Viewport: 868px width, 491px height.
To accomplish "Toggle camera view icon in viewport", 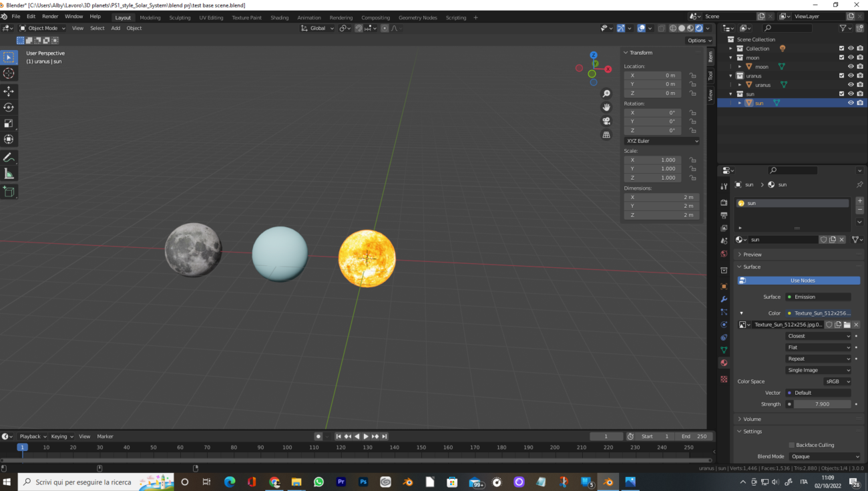I will (x=606, y=121).
